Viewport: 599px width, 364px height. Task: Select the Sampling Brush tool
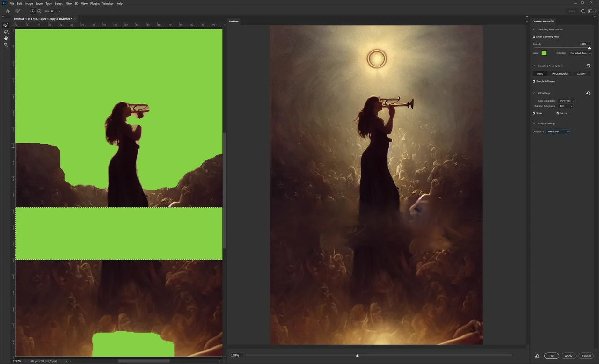tap(6, 25)
